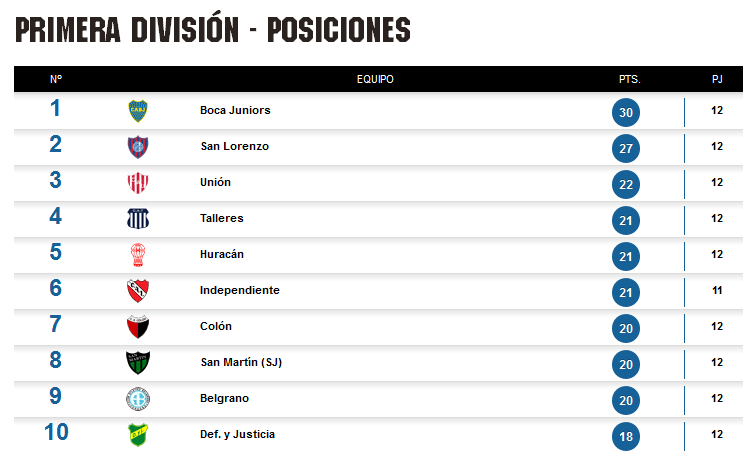Image resolution: width=743 pixels, height=453 pixels.
Task: Click Def. y Justicia's 18 points badge
Action: point(626,436)
